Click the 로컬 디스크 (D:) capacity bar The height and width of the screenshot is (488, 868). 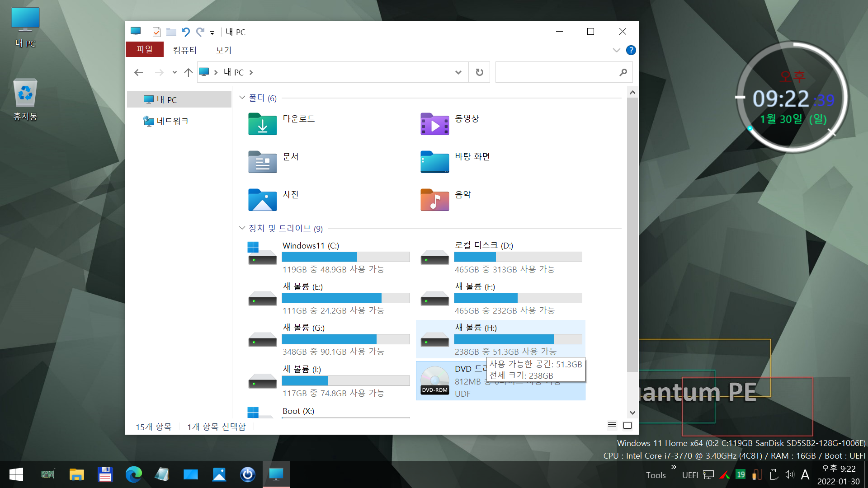click(x=518, y=257)
